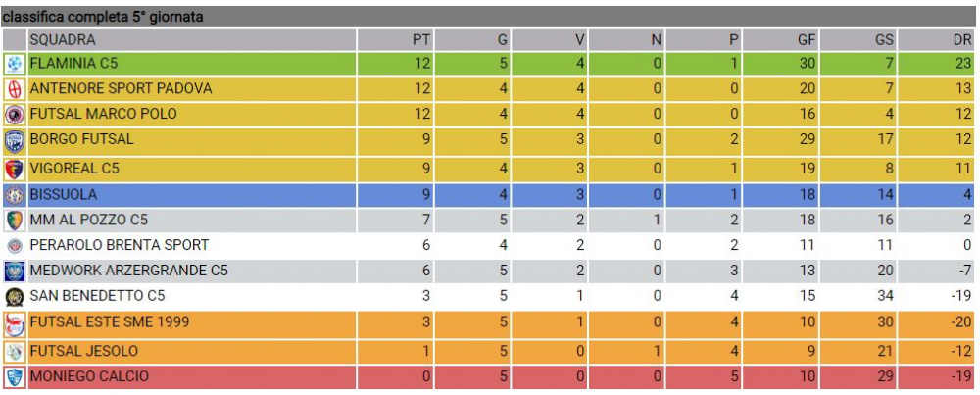
Task: Sort by the DR column header
Action: tap(936, 40)
